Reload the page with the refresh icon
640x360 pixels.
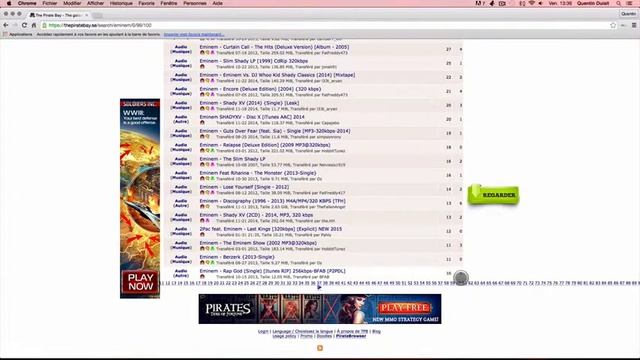pyautogui.click(x=24, y=25)
